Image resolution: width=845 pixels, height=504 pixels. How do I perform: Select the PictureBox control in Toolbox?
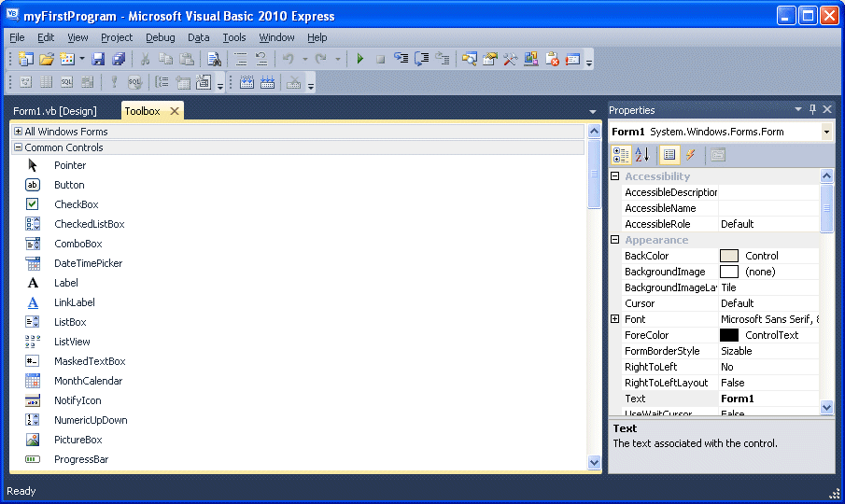[78, 440]
